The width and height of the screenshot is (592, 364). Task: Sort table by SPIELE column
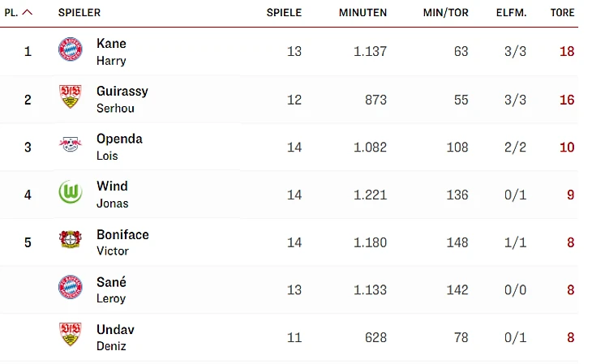click(x=284, y=13)
